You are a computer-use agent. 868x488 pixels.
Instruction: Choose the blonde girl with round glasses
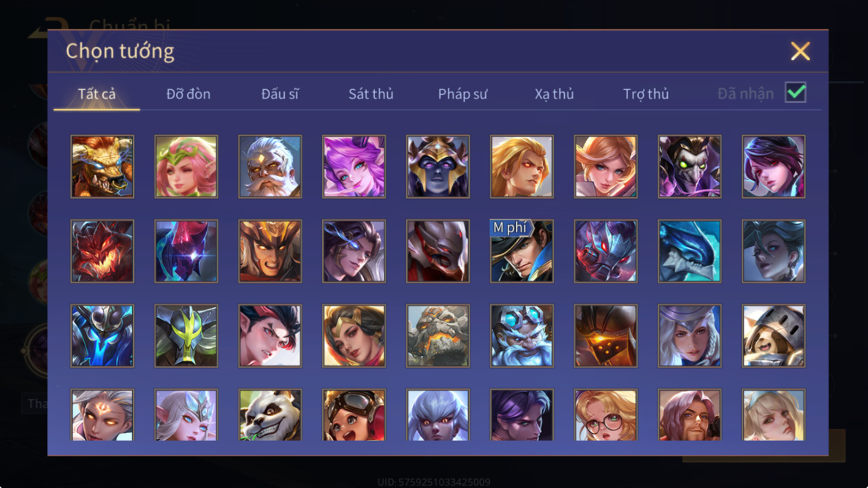pos(605,415)
